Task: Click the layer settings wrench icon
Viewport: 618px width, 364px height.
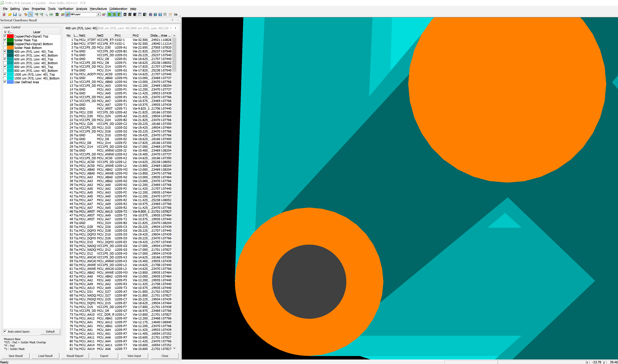Action: tap(104, 14)
